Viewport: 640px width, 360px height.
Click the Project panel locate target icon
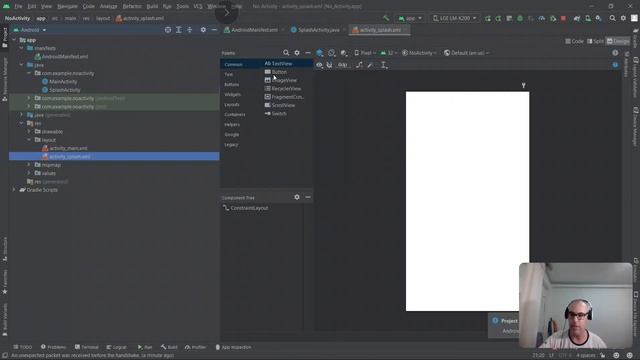(x=168, y=30)
